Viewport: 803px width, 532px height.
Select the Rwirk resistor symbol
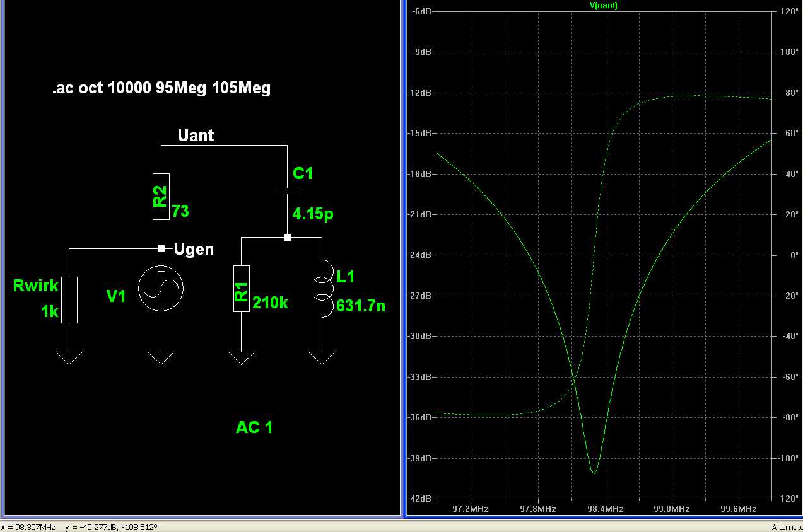click(x=69, y=299)
